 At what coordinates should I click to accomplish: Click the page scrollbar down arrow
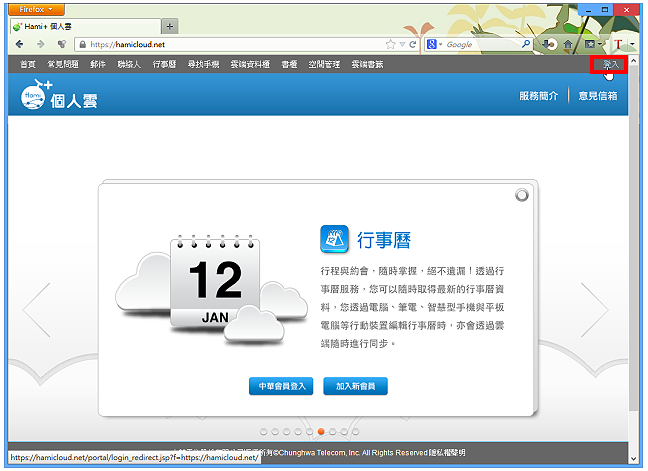tap(634, 459)
